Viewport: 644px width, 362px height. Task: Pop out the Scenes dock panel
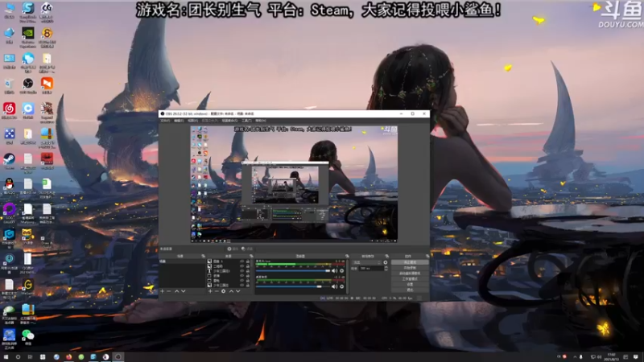[204, 256]
